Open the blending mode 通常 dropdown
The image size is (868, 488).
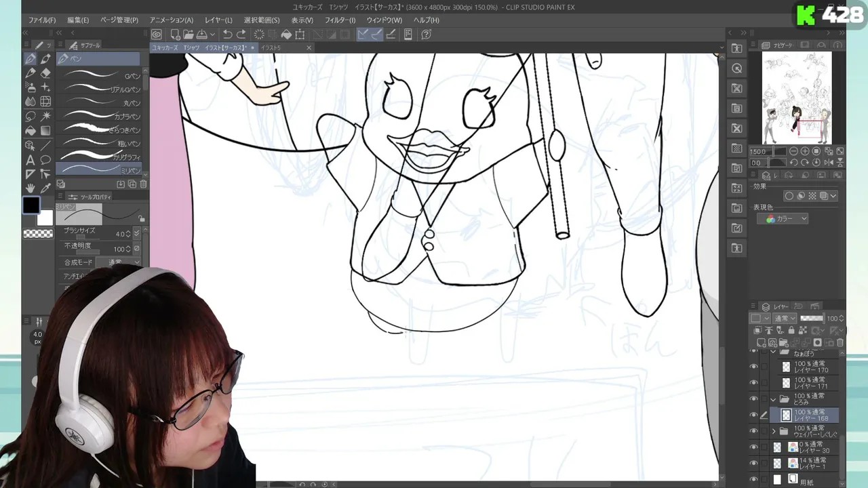(x=785, y=319)
